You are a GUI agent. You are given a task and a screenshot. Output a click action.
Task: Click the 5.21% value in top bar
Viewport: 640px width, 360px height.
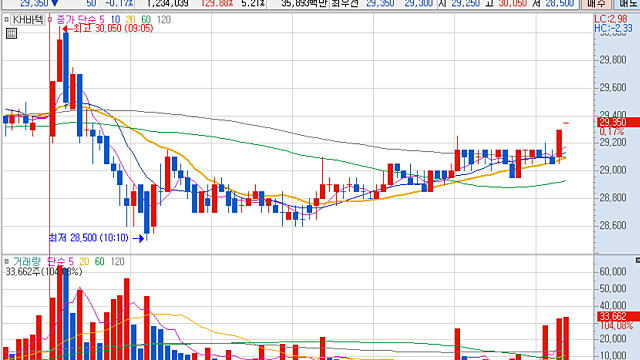pyautogui.click(x=253, y=4)
